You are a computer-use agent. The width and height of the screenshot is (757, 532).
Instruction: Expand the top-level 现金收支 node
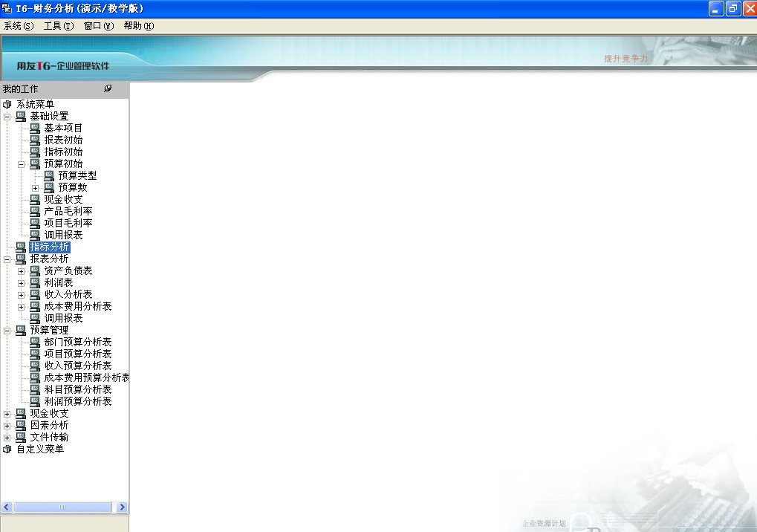click(x=7, y=414)
